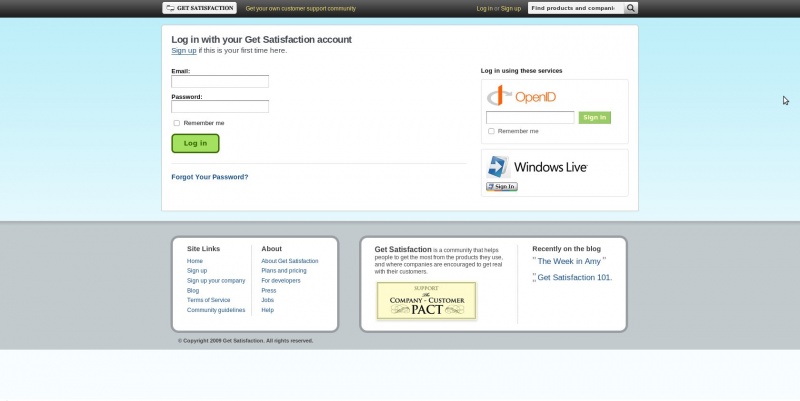Open the Get Satisfaction 101 blog post
800x401 pixels.
(x=574, y=278)
